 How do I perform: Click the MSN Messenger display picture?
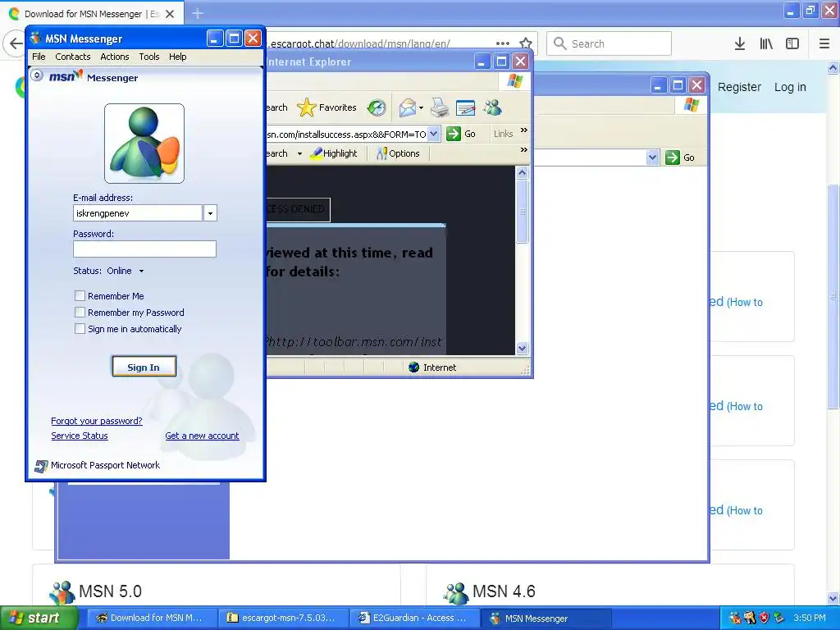(x=144, y=144)
